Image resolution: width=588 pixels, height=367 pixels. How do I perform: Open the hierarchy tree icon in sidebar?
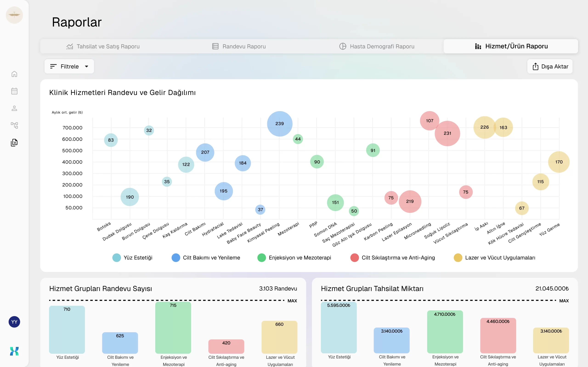[x=14, y=125]
